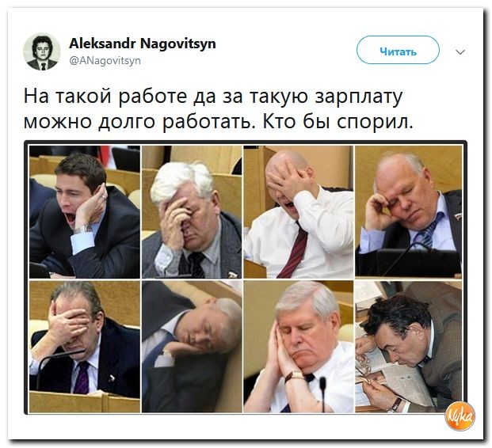Open the @ANagovitsyn handle link
492x448 pixels.
tap(105, 60)
